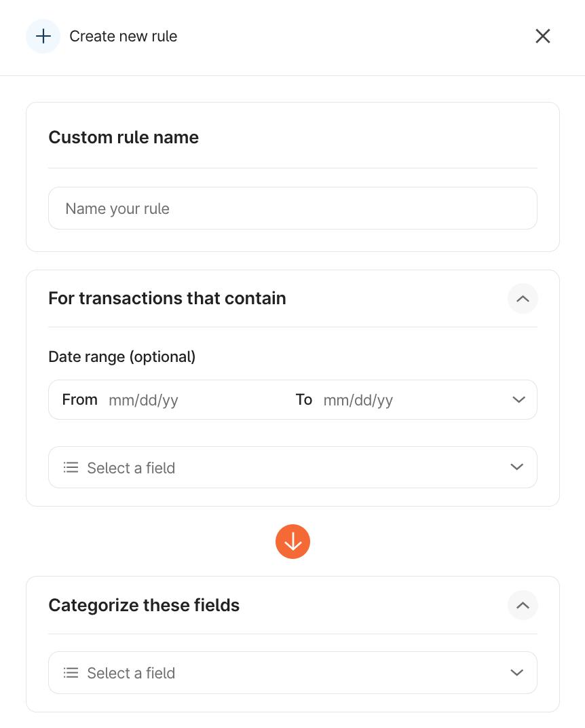Click the For transactions that contain heading
This screenshot has height=728, width=585.
(167, 298)
